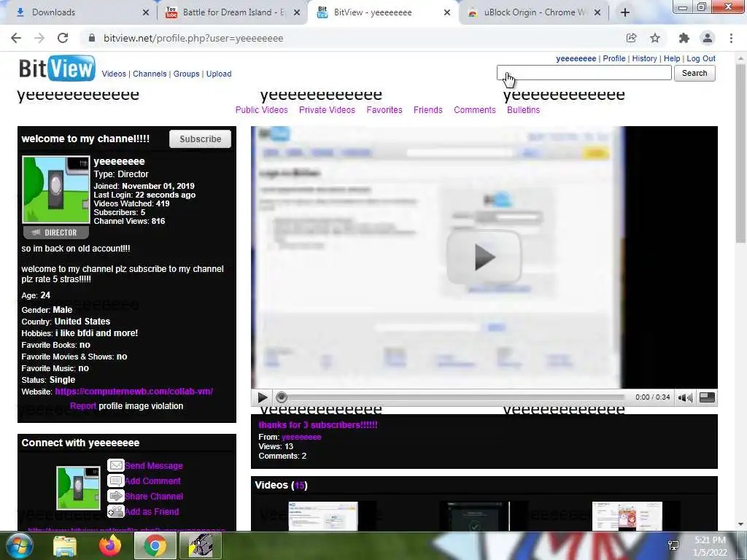This screenshot has width=747, height=560.
Task: Launch Firefox from taskbar
Action: point(110,545)
